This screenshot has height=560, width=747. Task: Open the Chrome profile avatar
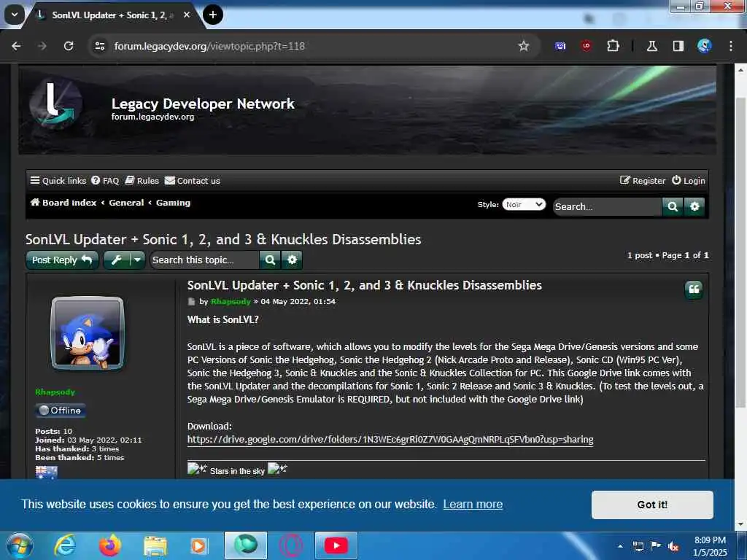coord(704,46)
